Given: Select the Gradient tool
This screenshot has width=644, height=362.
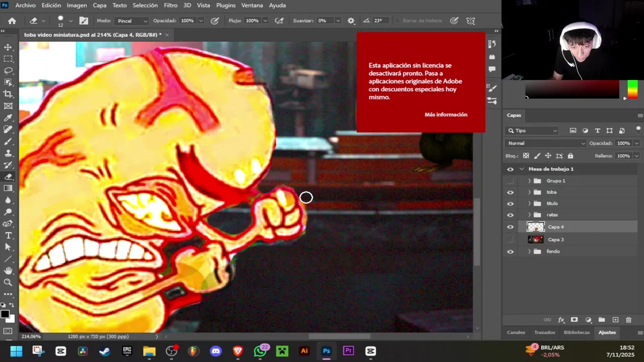Looking at the screenshot, I should [8, 188].
